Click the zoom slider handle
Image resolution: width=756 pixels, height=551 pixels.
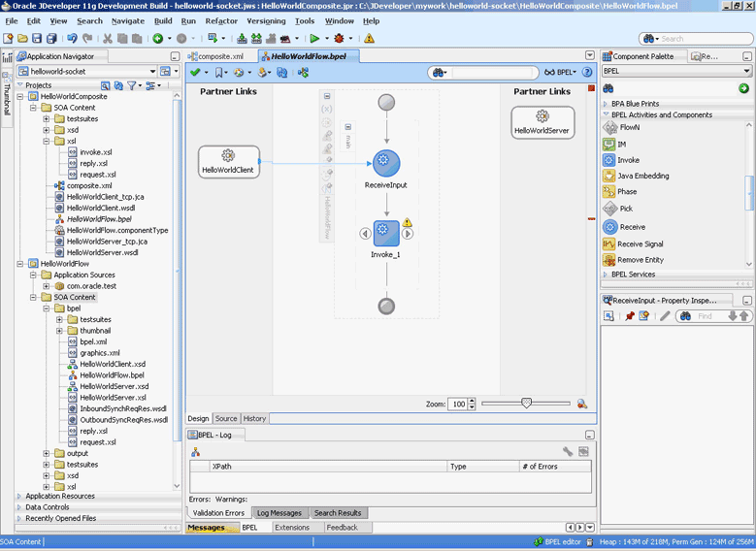[x=526, y=403]
